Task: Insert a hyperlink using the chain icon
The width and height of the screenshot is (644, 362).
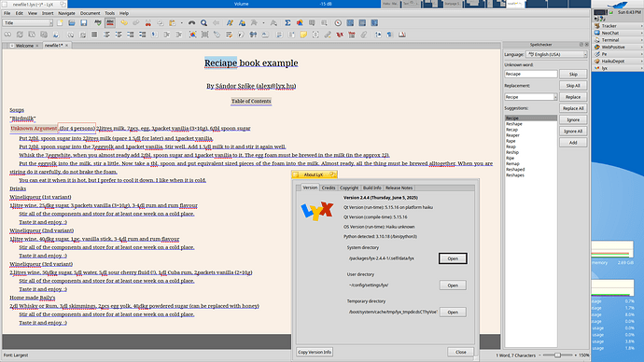Action: tap(328, 35)
